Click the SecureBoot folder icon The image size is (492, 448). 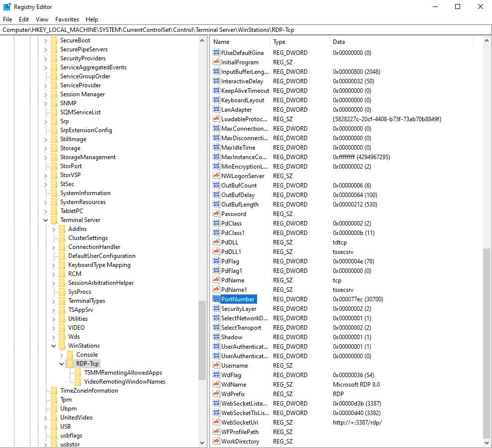[54, 40]
